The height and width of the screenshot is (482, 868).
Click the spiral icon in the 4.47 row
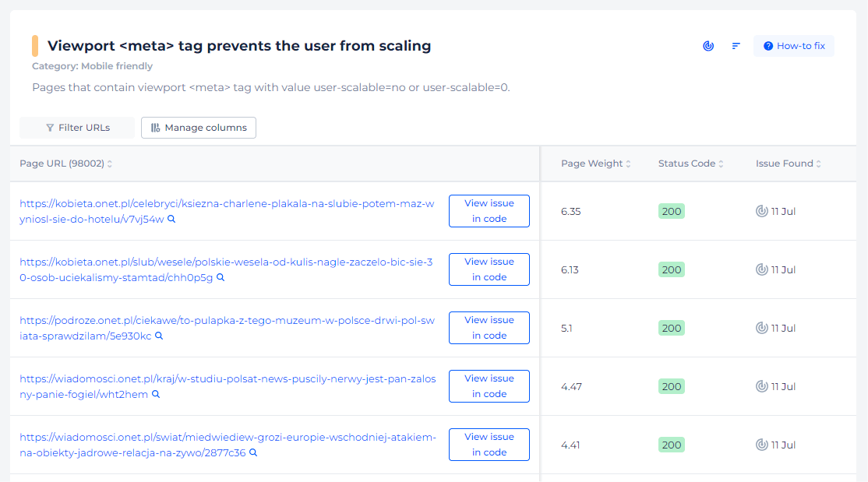(762, 386)
